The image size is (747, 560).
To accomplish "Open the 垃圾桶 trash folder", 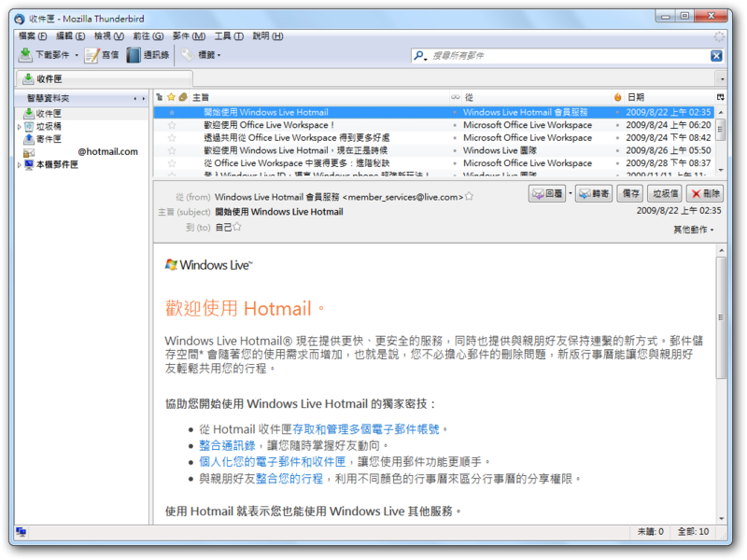I will point(30,124).
